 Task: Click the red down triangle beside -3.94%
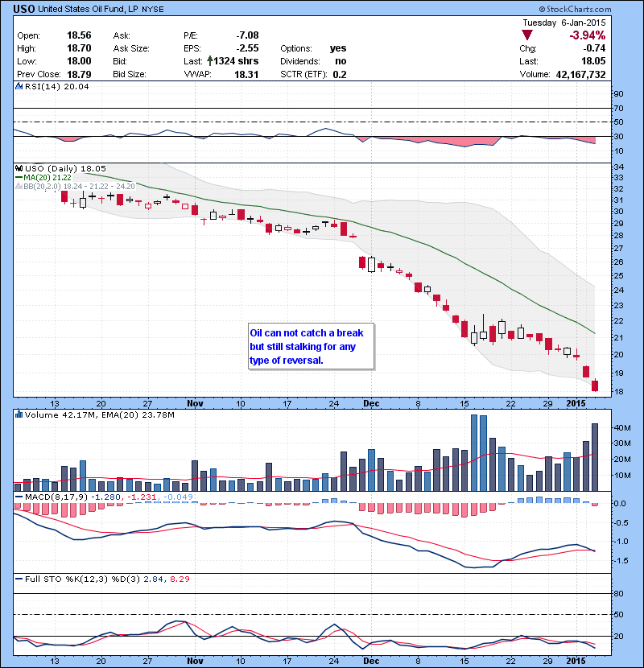tap(527, 35)
